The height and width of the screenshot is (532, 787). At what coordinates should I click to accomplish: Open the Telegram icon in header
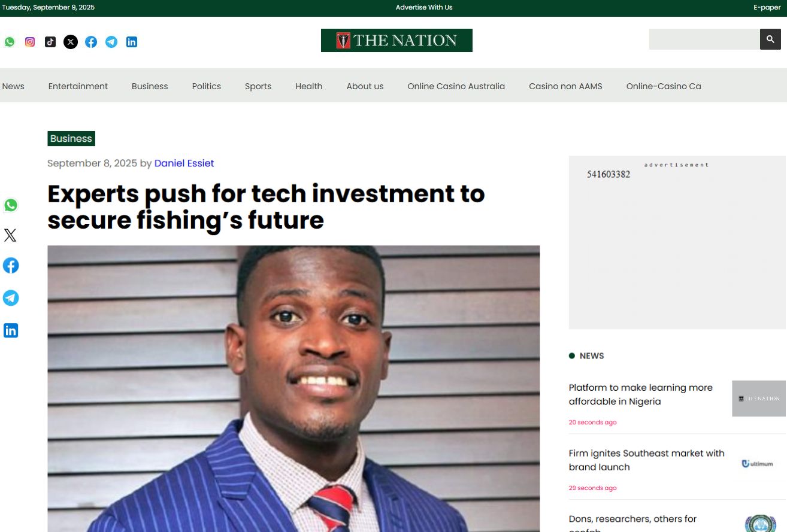pos(111,42)
